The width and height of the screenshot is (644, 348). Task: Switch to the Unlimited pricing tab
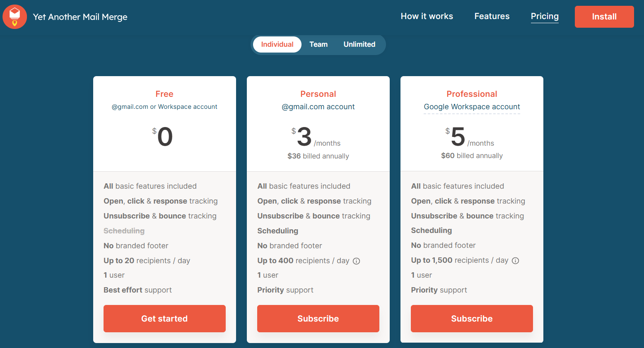click(x=359, y=44)
